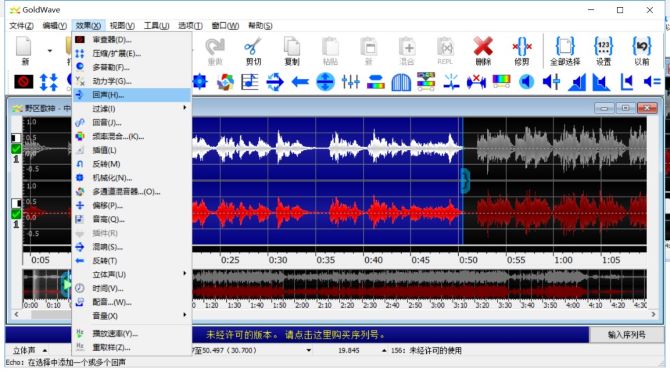Choose Time Warp (时间) from the Effects menu

pyautogui.click(x=132, y=288)
